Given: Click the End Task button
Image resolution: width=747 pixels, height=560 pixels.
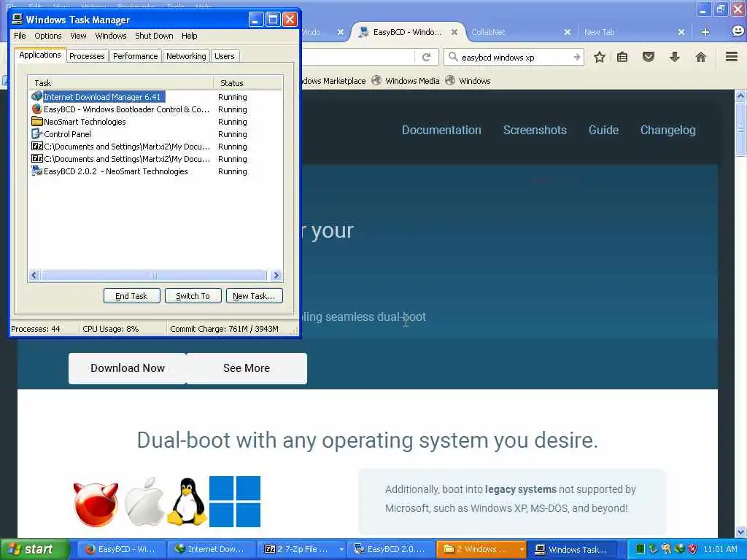Looking at the screenshot, I should click(x=131, y=296).
